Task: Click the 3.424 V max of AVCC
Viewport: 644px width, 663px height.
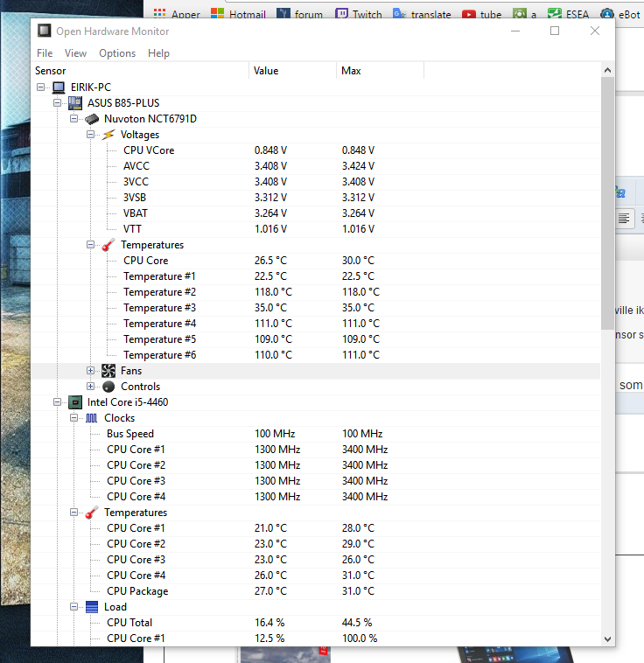Action: point(359,166)
